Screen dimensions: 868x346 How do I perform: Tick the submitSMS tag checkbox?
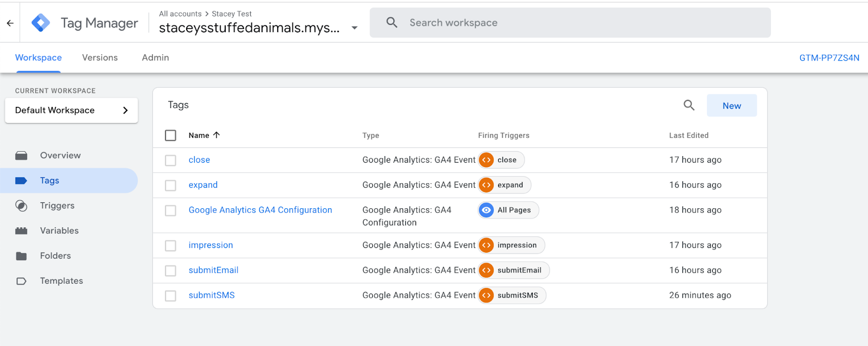170,296
